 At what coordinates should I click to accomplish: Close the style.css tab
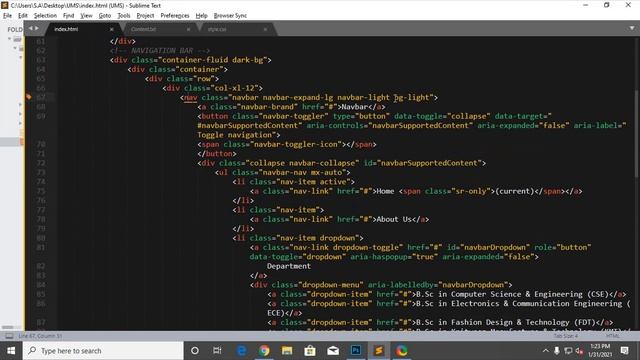[265, 29]
